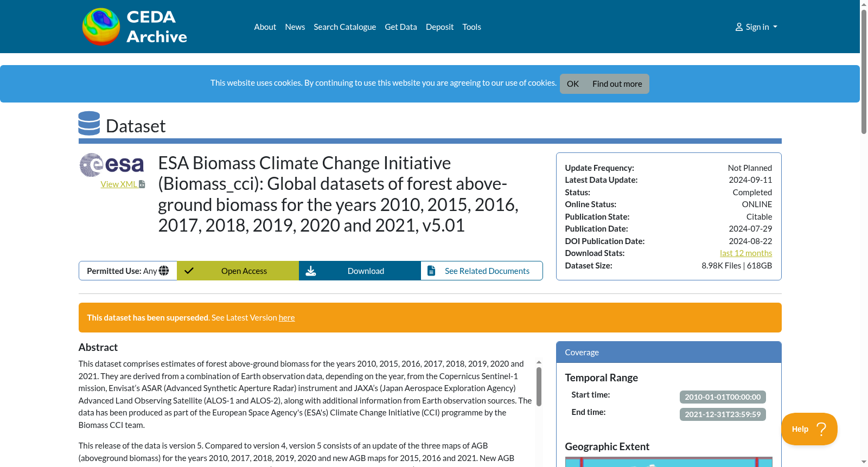This screenshot has height=467, width=868.
Task: Open See Related Documents
Action: [482, 271]
